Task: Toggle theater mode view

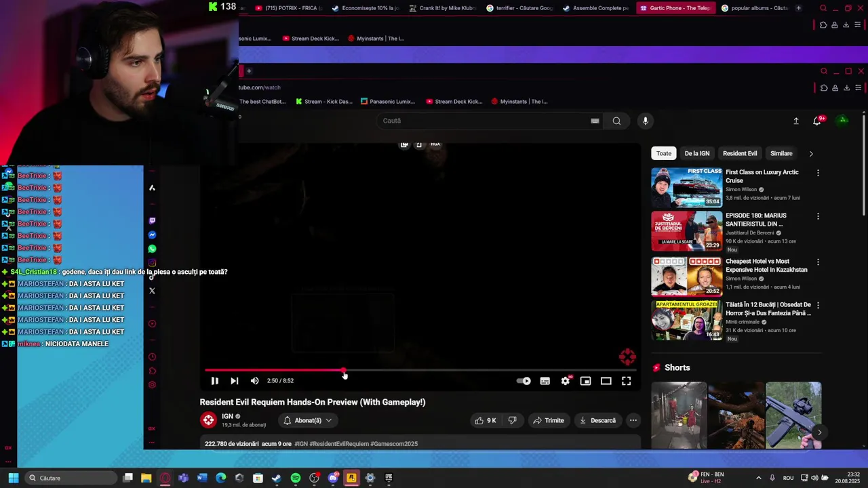Action: point(606,381)
